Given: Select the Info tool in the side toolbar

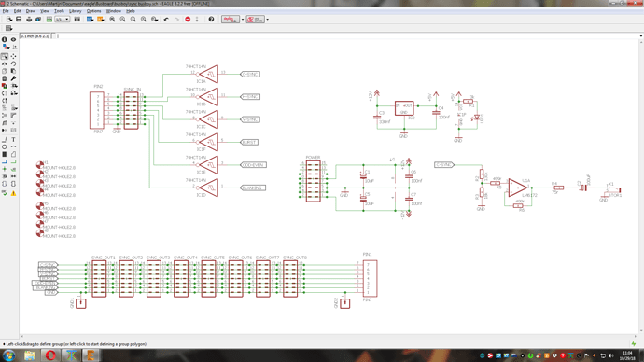Looking at the screenshot, I should (5, 40).
